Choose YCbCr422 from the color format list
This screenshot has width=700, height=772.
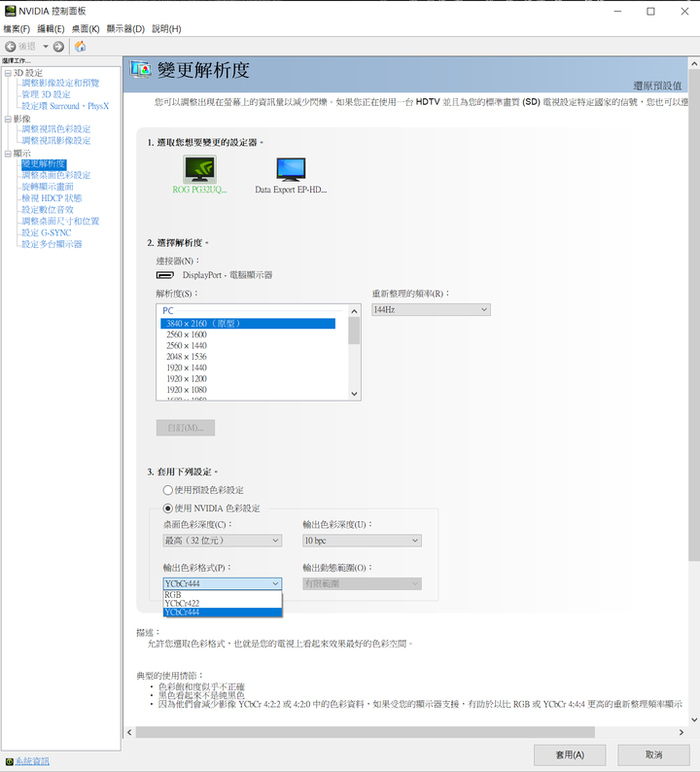pyautogui.click(x=223, y=603)
